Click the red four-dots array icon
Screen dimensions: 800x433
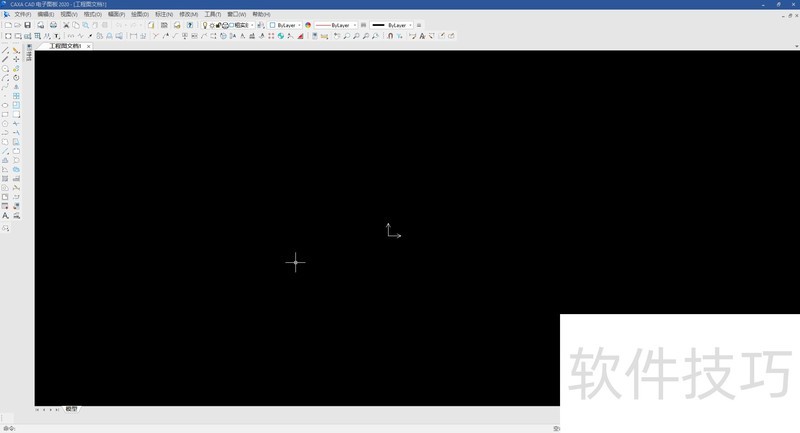point(271,36)
